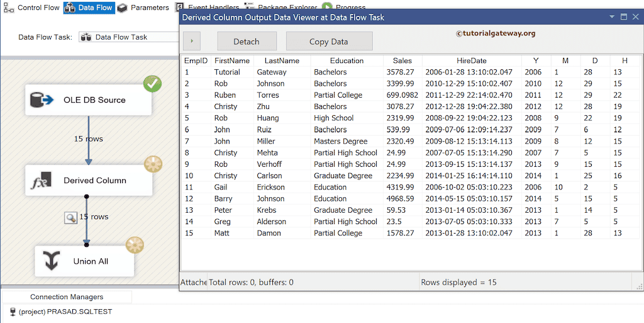Click the Sales column header
Viewport: 644px width, 323px height.
tap(402, 60)
